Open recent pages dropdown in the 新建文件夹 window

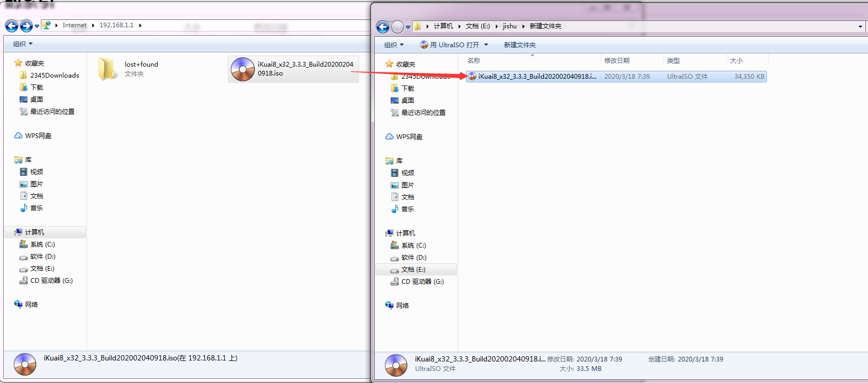point(408,27)
